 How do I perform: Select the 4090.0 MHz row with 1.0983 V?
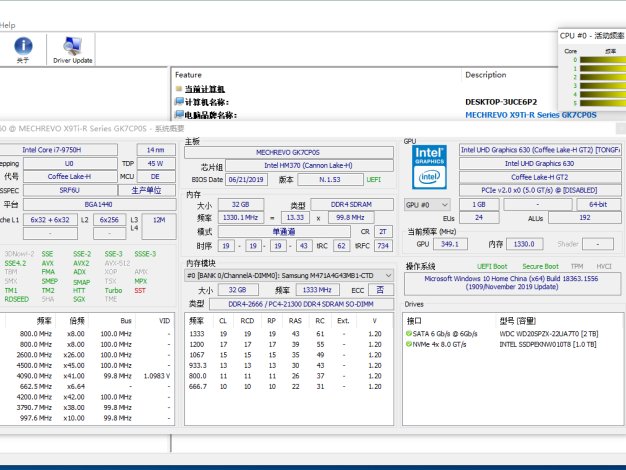click(x=87, y=376)
